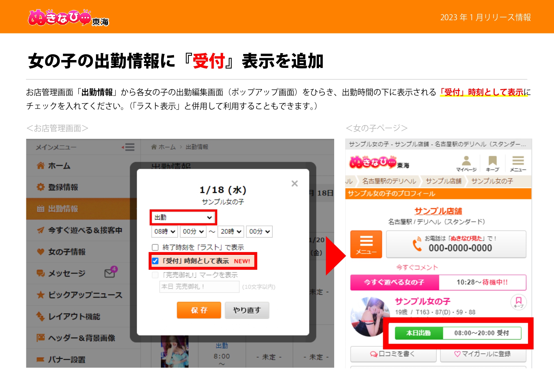Click the round キープ icon beside サンプル女の子
Screen dimensions: 554x392
[518, 302]
